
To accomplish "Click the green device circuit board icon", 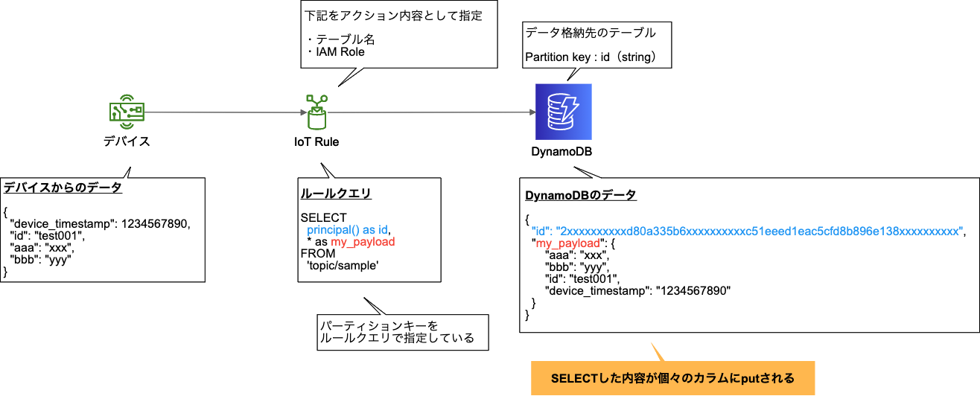I will tap(126, 112).
